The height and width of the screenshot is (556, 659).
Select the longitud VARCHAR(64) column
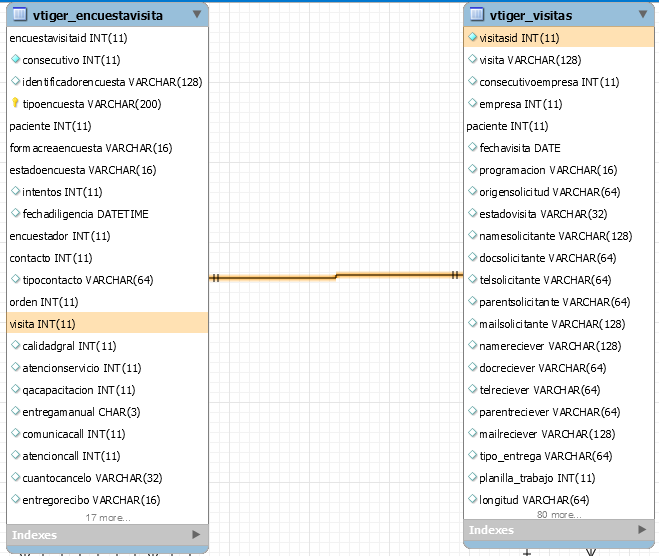coord(559,500)
